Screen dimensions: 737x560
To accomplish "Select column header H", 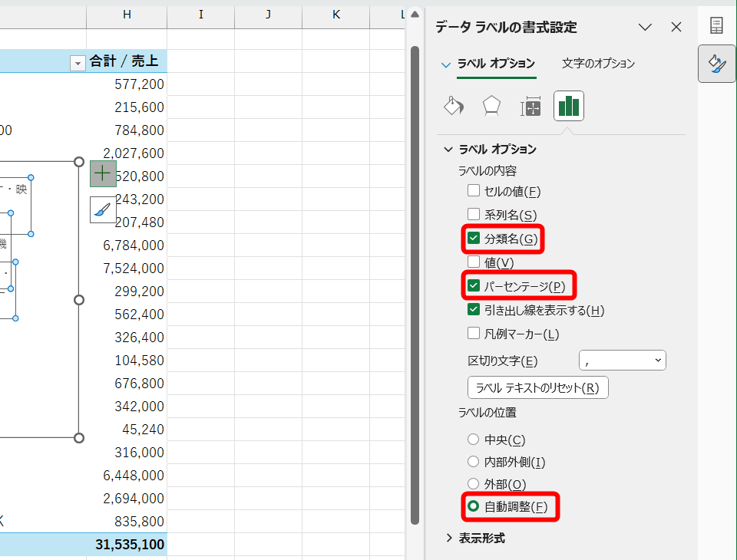I will click(x=127, y=14).
